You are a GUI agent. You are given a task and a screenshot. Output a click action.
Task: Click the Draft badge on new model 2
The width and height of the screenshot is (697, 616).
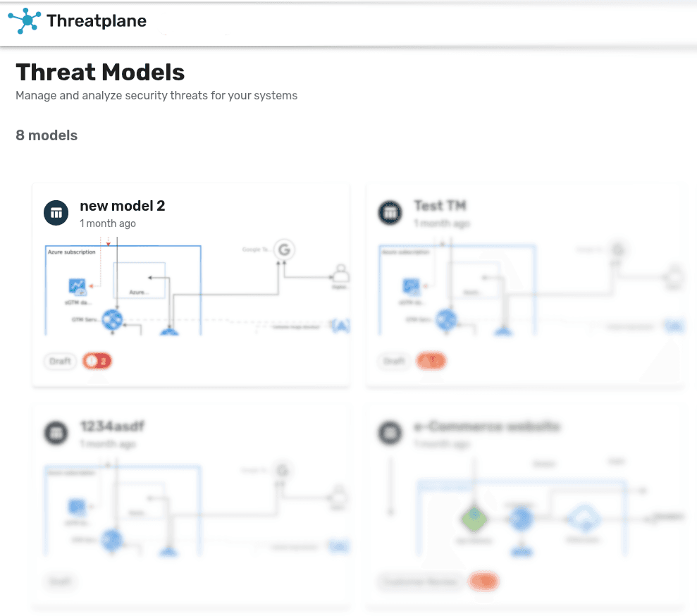[60, 361]
